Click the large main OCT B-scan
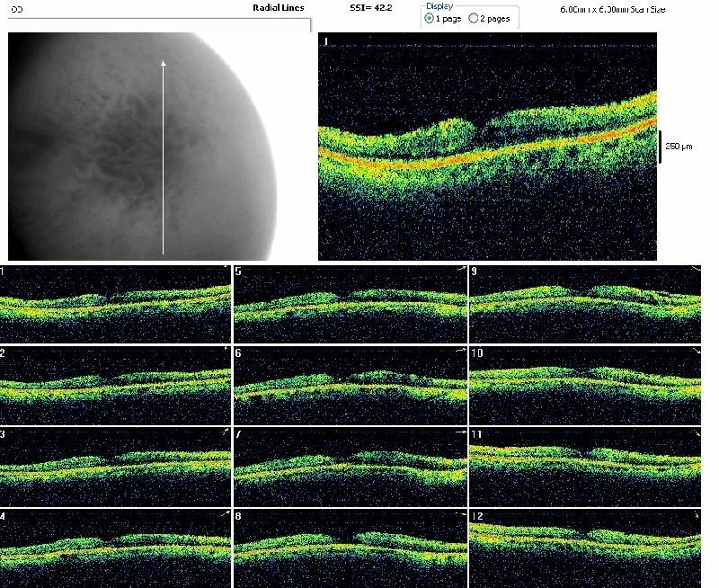Image resolution: width=719 pixels, height=588 pixels. [x=488, y=148]
